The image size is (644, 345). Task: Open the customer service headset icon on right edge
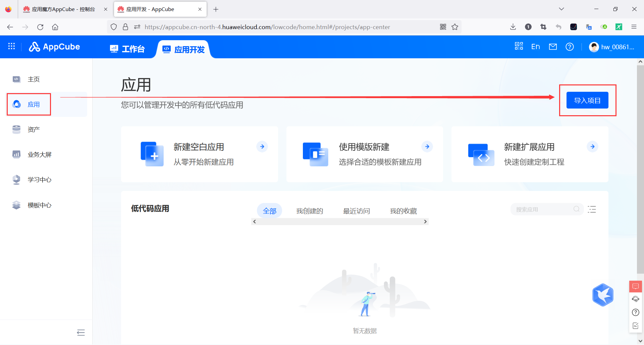pos(635,299)
